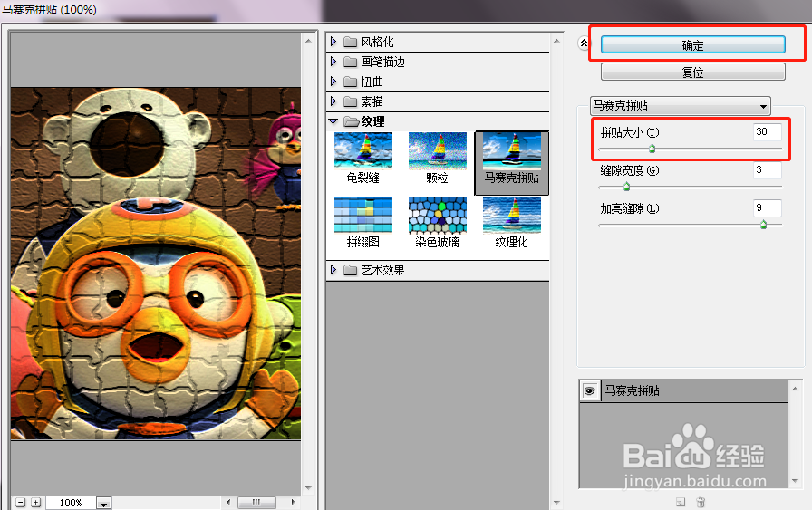Select the 马赛克拼贴 filter thumbnail
The height and width of the screenshot is (510, 812).
[x=512, y=162]
